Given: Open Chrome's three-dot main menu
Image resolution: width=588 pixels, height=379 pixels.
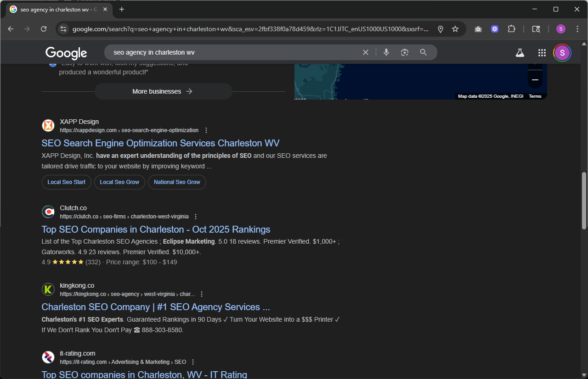Looking at the screenshot, I should tap(577, 29).
